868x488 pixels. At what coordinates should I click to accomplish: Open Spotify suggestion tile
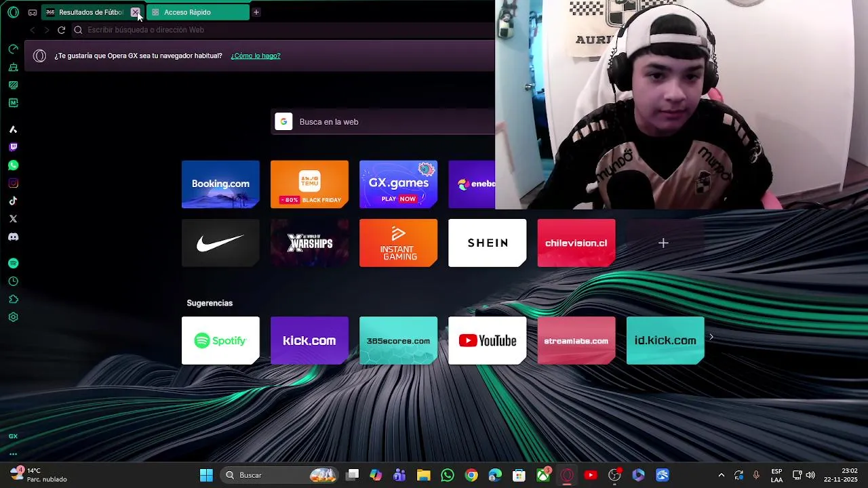(x=220, y=340)
